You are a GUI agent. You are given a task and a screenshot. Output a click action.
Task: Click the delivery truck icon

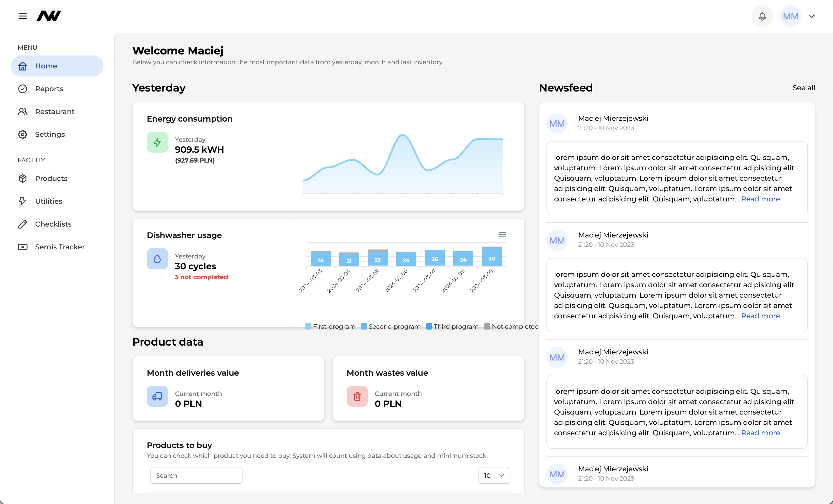157,396
